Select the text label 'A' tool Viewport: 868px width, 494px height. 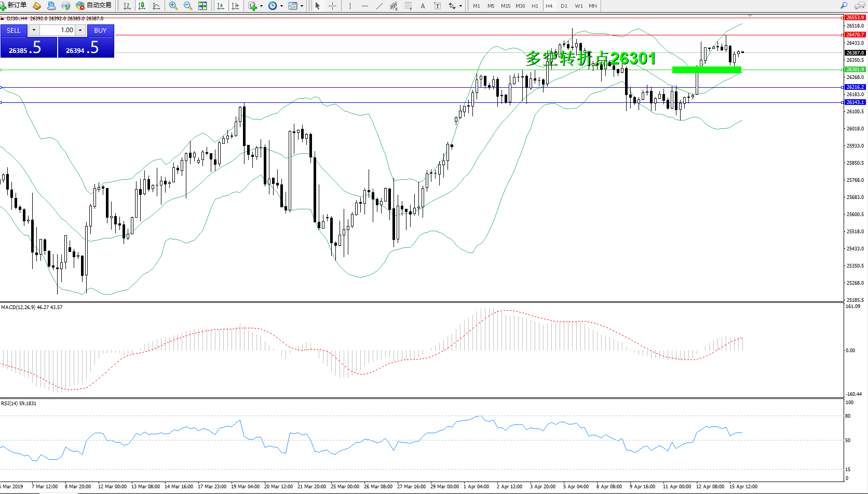(x=423, y=6)
